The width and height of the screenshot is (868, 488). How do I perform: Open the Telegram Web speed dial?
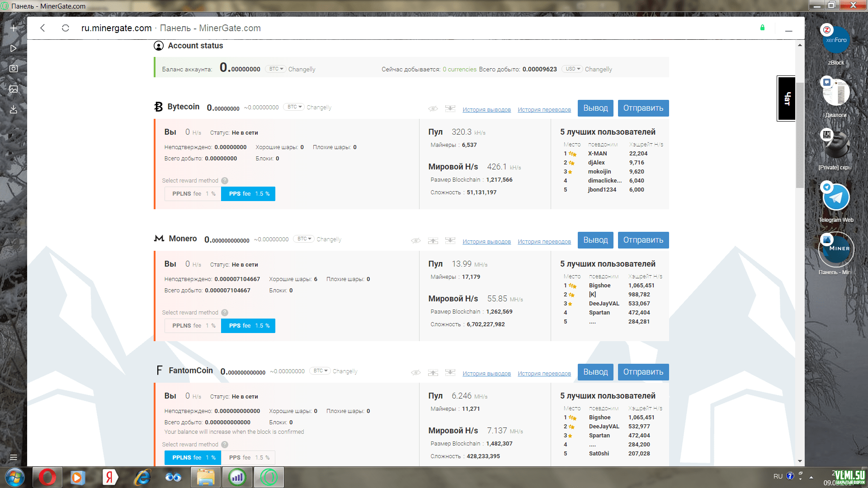[x=836, y=197]
